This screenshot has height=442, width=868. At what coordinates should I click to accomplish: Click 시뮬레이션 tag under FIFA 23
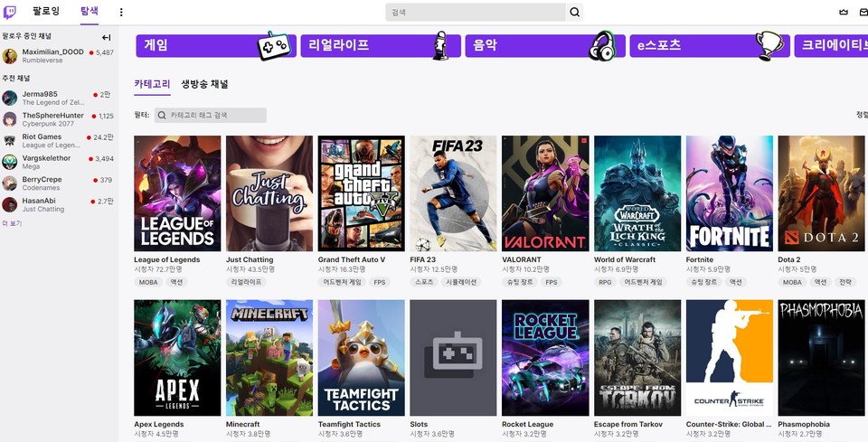[462, 282]
